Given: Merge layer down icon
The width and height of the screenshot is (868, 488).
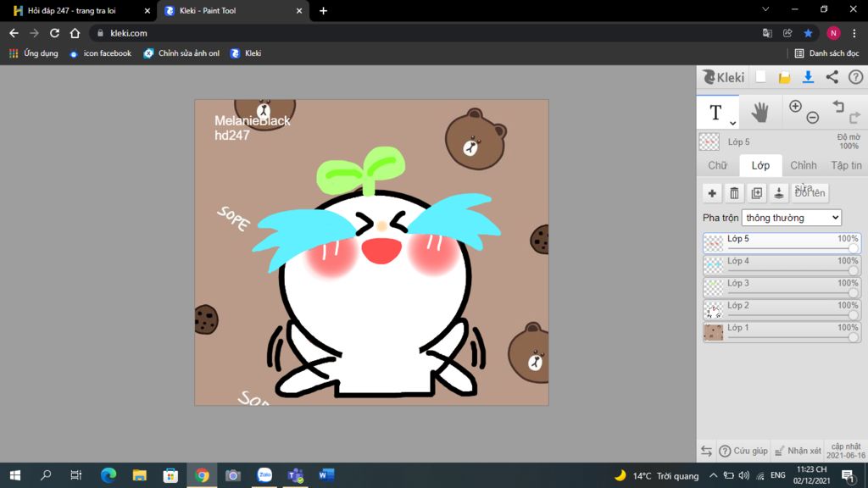Looking at the screenshot, I should 779,193.
